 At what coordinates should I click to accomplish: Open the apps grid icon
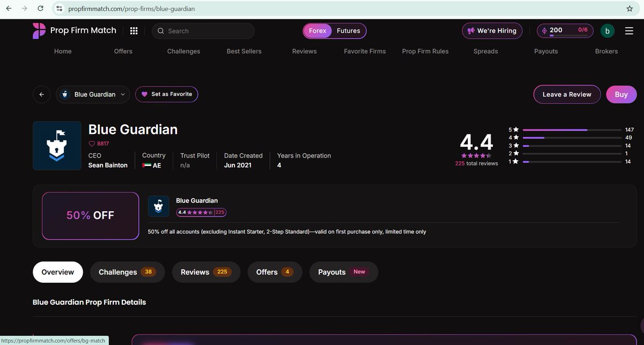pos(134,31)
